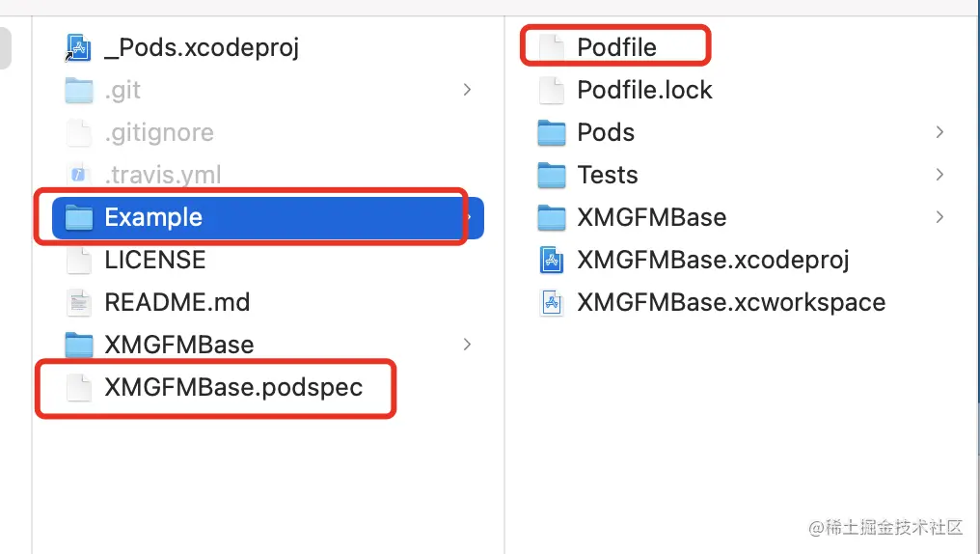Click the Podfile.lock file icon

tap(551, 90)
